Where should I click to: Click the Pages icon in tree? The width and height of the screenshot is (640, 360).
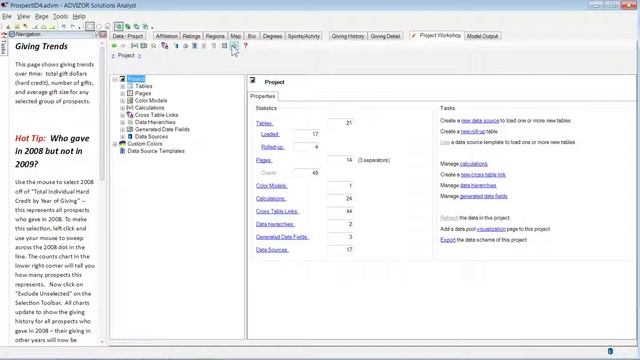pyautogui.click(x=130, y=93)
